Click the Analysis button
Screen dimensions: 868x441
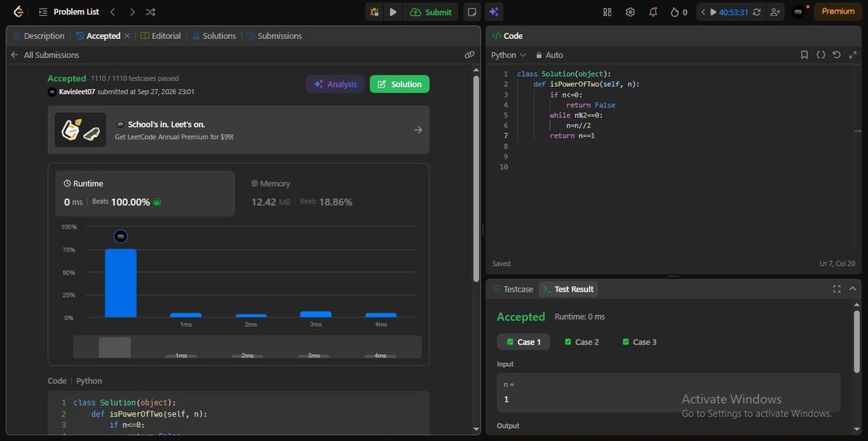[335, 84]
